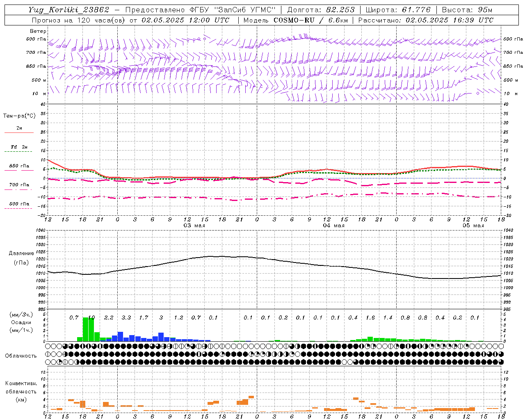Click the precipitation value 10

(x=91, y=317)
